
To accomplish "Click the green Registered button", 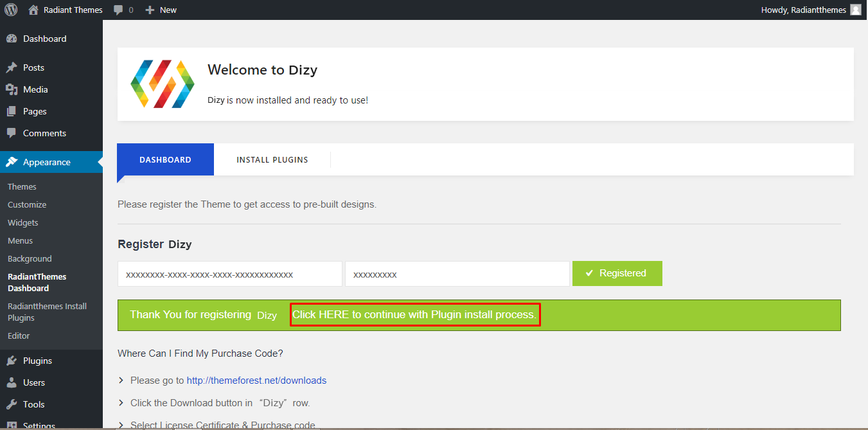I will pyautogui.click(x=617, y=273).
